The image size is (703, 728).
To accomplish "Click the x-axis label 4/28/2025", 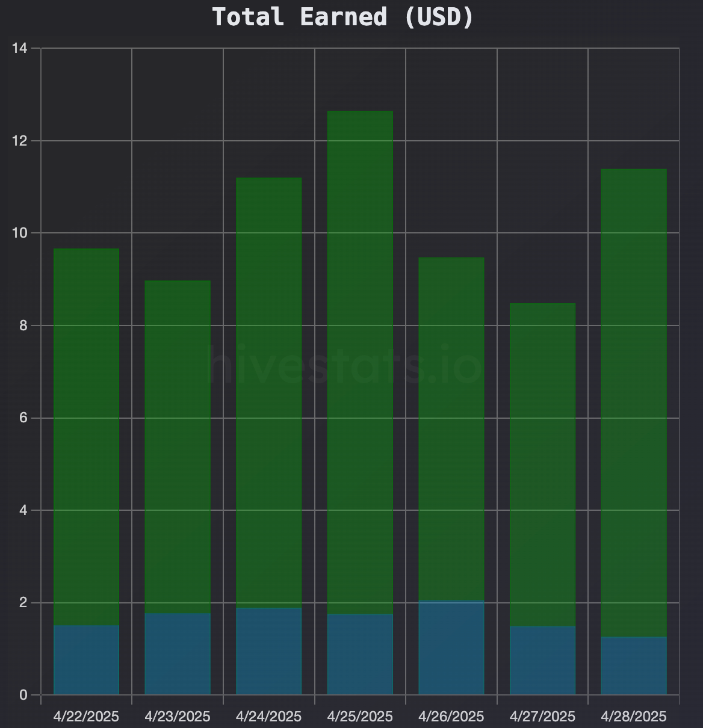I will 634,717.
